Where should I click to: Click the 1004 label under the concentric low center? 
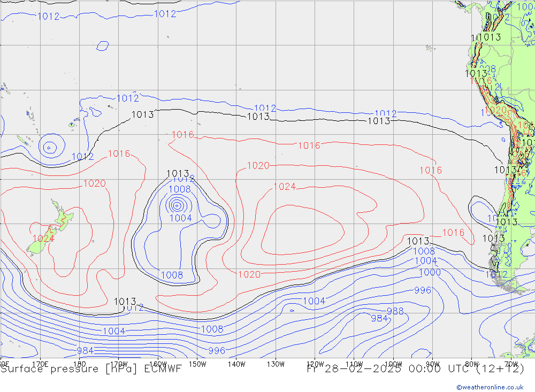[181, 218]
